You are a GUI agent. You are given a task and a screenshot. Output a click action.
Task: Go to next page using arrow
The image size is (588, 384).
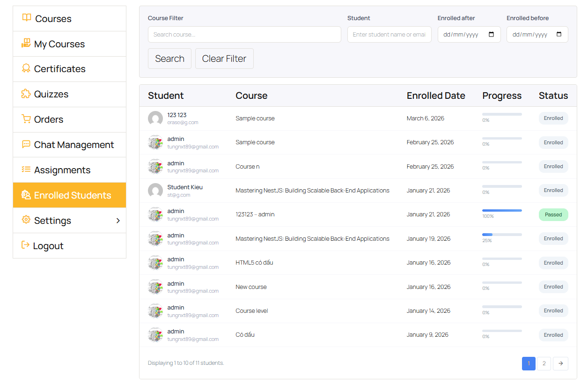[x=560, y=363]
